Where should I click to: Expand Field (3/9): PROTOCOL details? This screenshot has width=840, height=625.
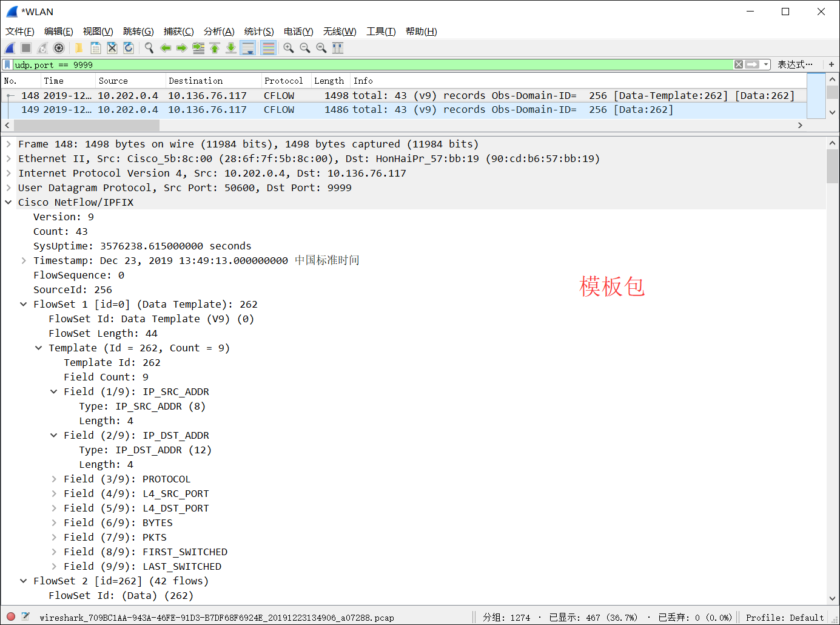click(x=54, y=479)
